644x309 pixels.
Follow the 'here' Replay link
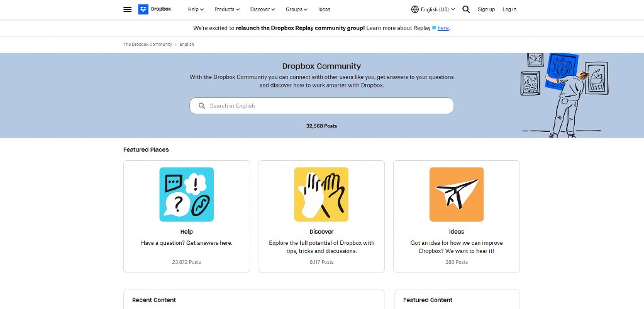[x=443, y=28]
